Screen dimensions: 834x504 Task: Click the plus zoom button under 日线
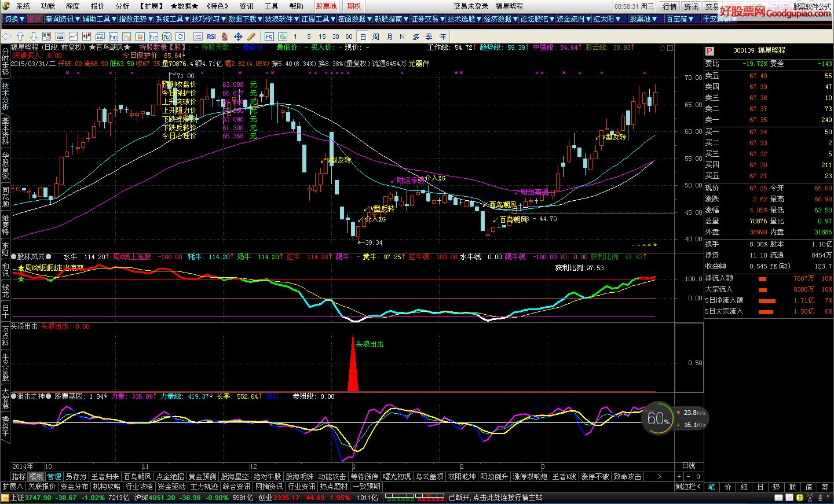(679, 477)
